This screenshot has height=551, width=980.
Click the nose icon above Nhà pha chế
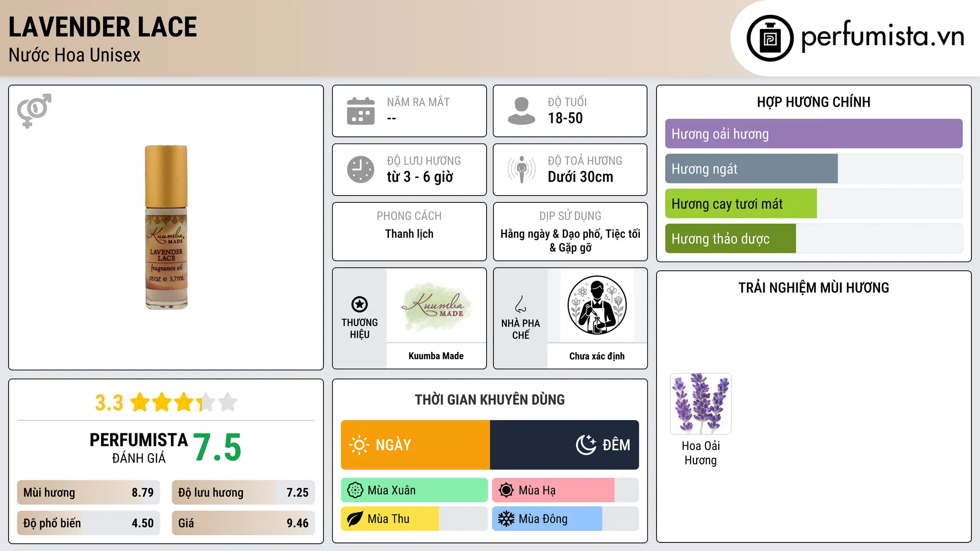(x=521, y=304)
